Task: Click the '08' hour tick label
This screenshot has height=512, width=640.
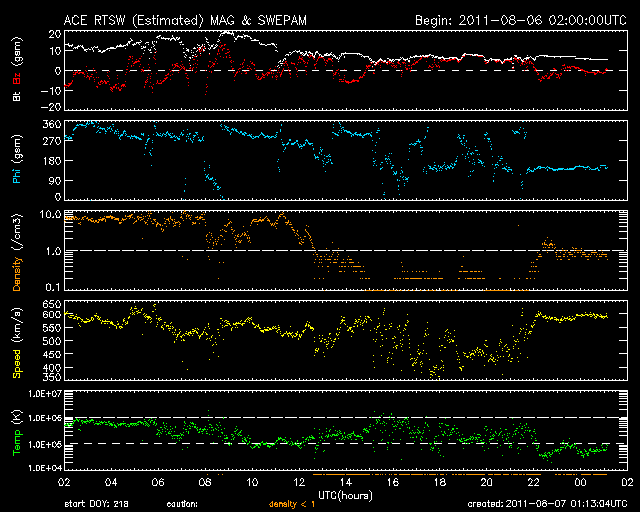Action: click(205, 483)
